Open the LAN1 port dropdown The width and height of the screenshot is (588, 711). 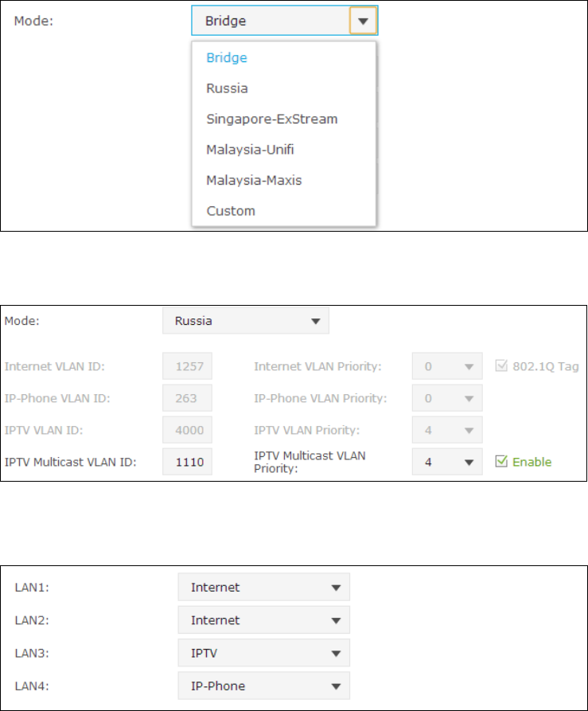tap(263, 588)
